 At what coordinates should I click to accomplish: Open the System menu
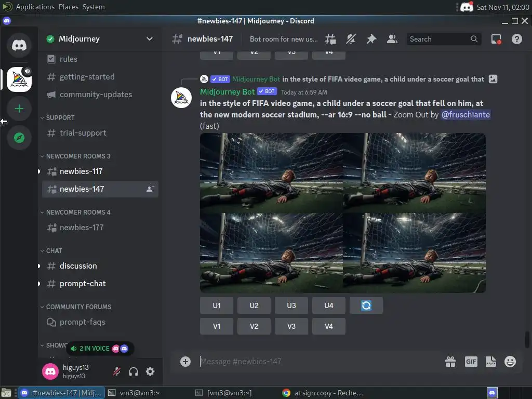coord(94,7)
